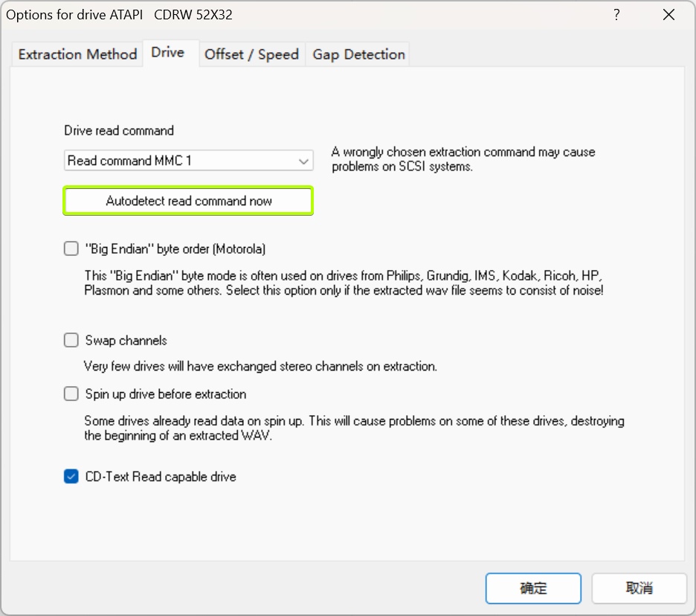Confirm with the 确定 button

[x=533, y=588]
